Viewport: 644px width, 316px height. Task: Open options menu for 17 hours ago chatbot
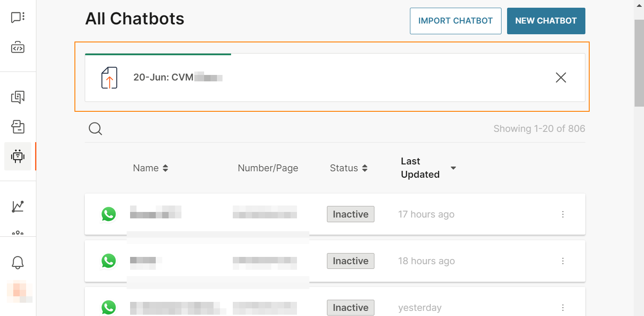coord(563,214)
